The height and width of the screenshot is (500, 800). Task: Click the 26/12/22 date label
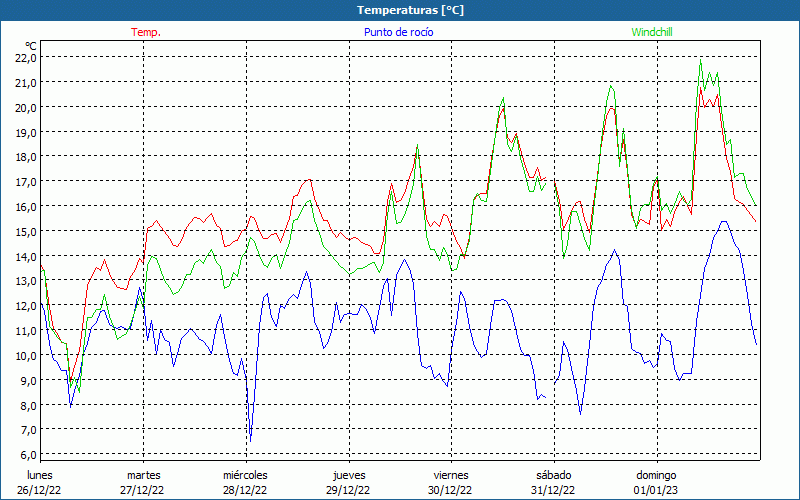[x=39, y=491]
